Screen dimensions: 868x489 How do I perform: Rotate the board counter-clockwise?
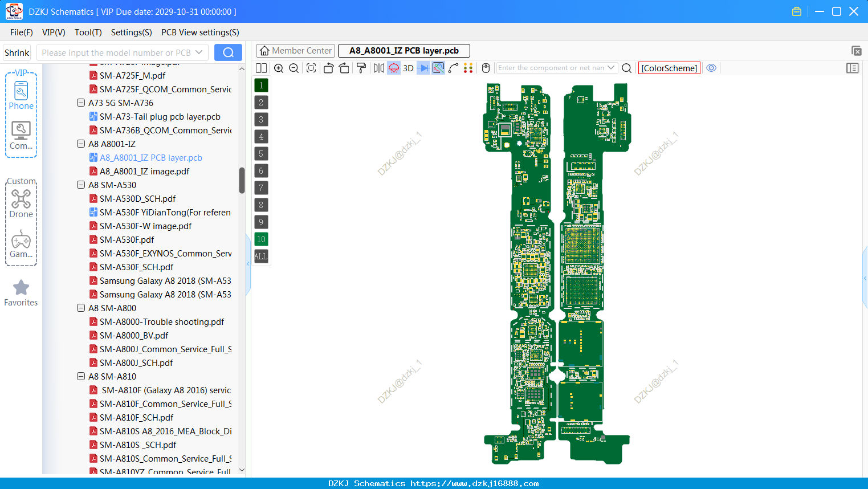pyautogui.click(x=328, y=68)
